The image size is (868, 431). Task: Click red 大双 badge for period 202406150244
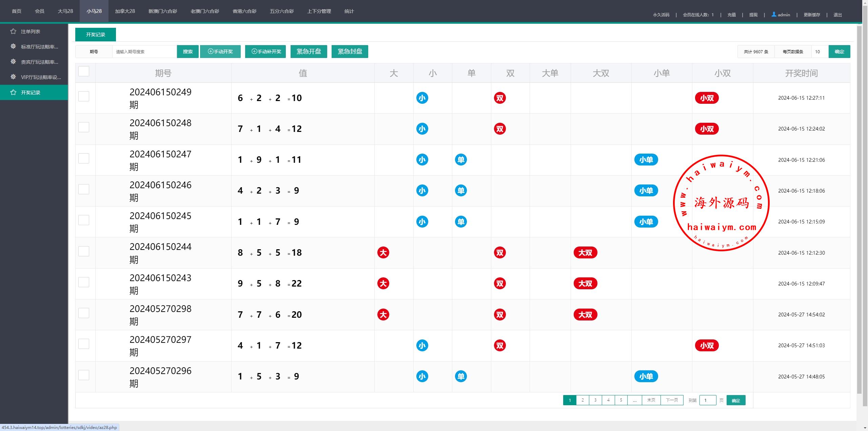click(x=585, y=253)
